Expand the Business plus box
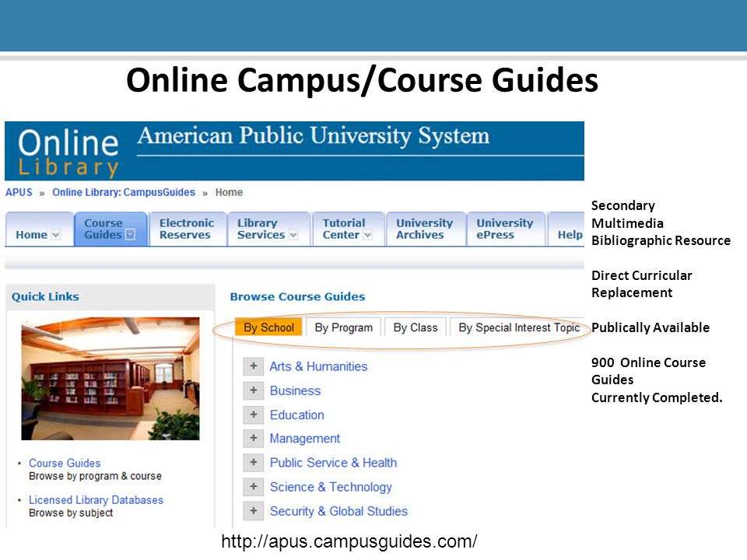Image resolution: width=747 pixels, height=560 pixels. (x=253, y=390)
